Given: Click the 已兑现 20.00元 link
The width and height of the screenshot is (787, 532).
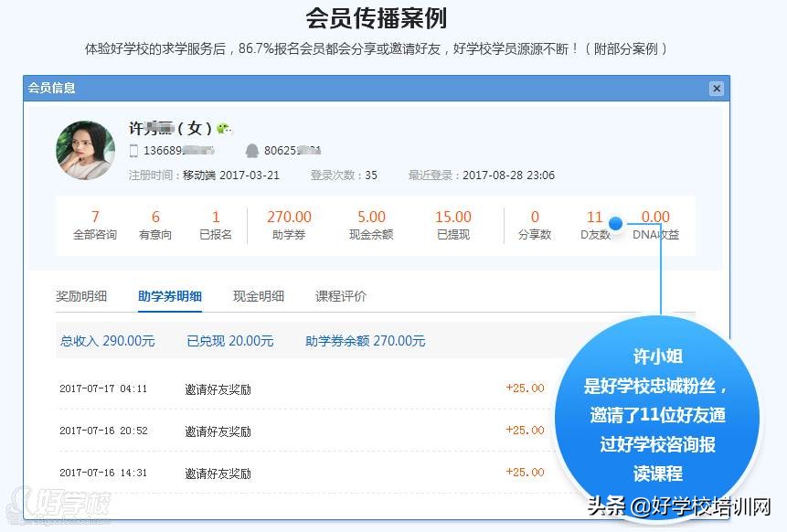Looking at the screenshot, I should point(231,340).
